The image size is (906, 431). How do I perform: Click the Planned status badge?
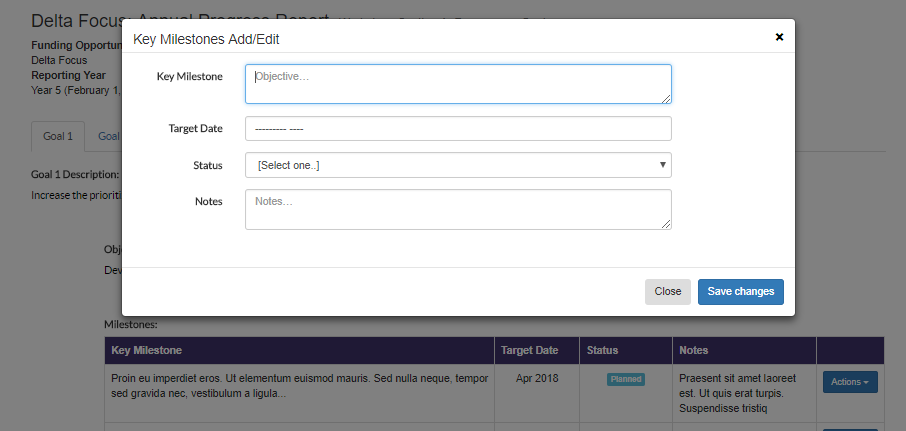625,379
